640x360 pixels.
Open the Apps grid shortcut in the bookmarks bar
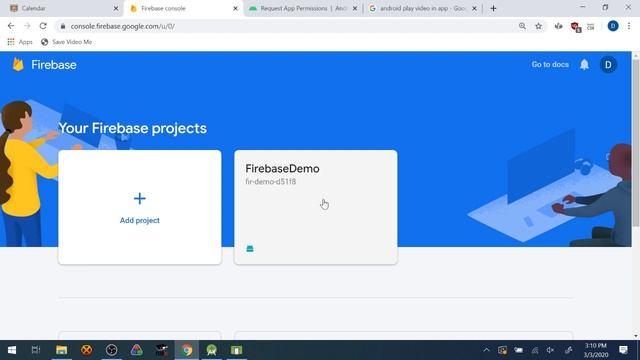[x=11, y=42]
